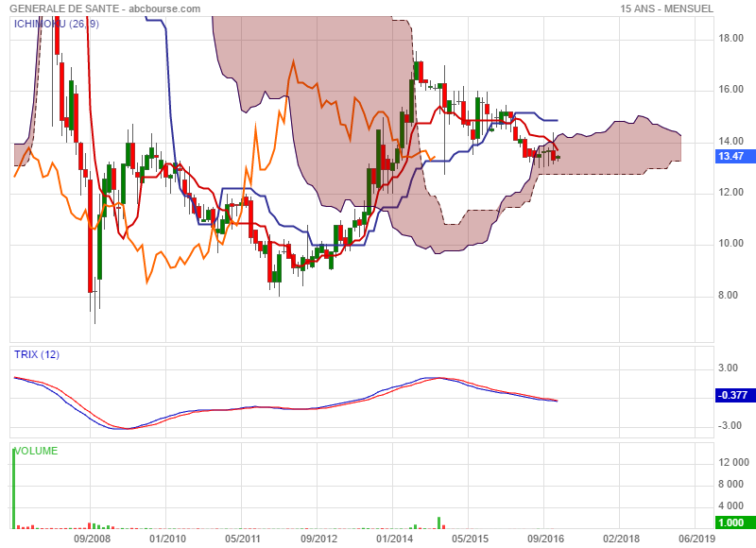Click the blue 13.47 current price tag
Viewport: 756px width, 548px height.
735,156
